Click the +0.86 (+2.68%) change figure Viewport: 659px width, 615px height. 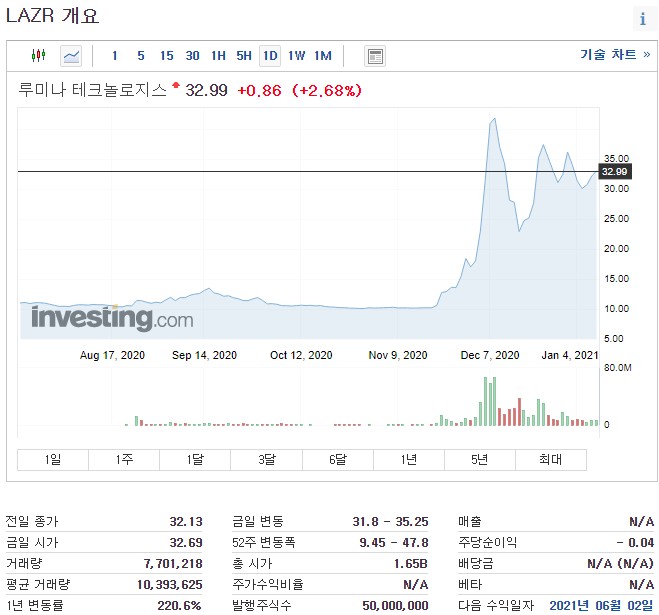(299, 90)
